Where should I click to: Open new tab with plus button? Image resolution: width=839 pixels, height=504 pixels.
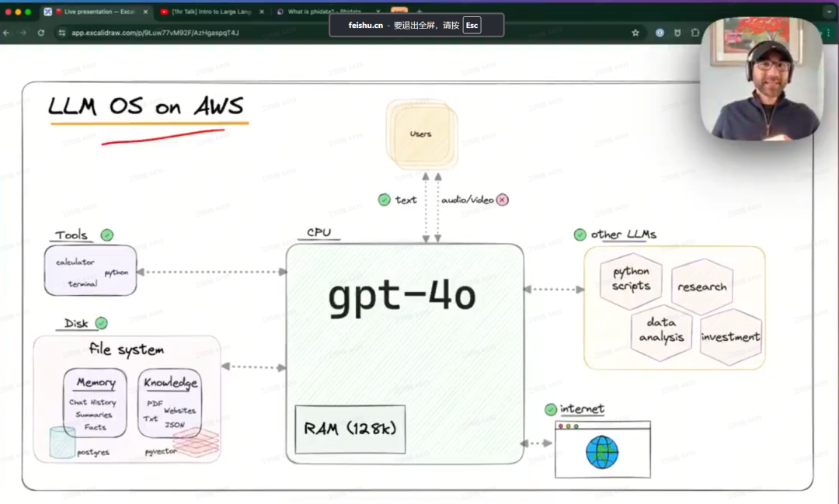[x=419, y=10]
